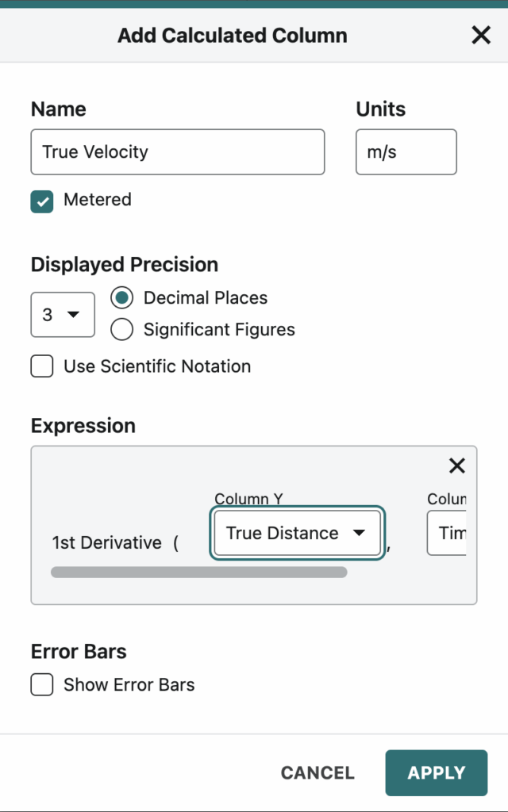Close the Add Calculated Column dialog

point(481,35)
